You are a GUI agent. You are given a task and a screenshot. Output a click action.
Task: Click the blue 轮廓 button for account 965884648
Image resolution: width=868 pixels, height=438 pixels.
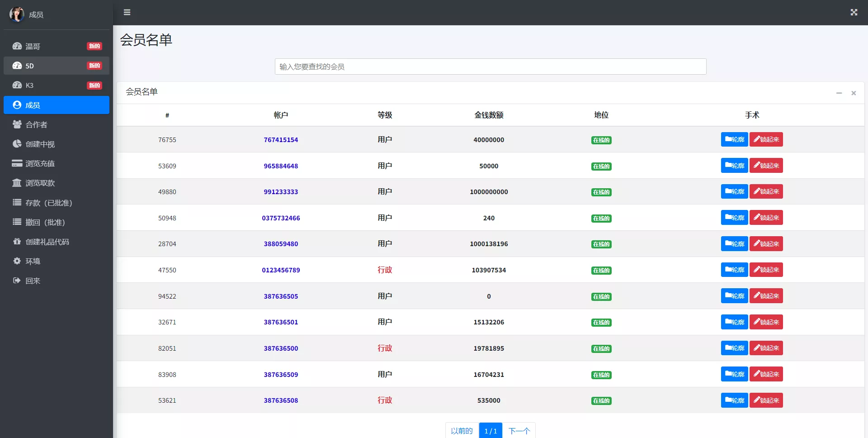pyautogui.click(x=734, y=166)
